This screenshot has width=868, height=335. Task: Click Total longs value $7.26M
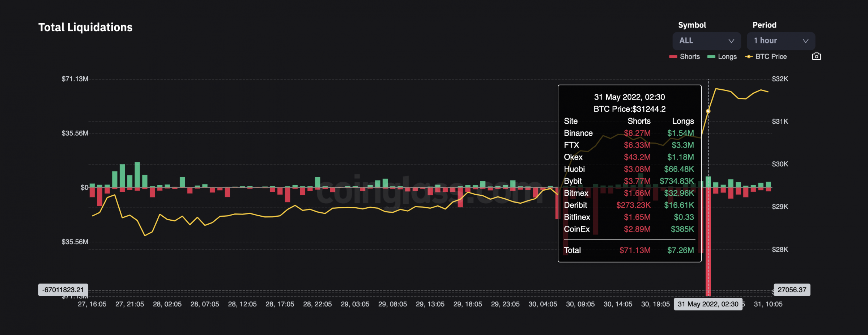point(680,250)
